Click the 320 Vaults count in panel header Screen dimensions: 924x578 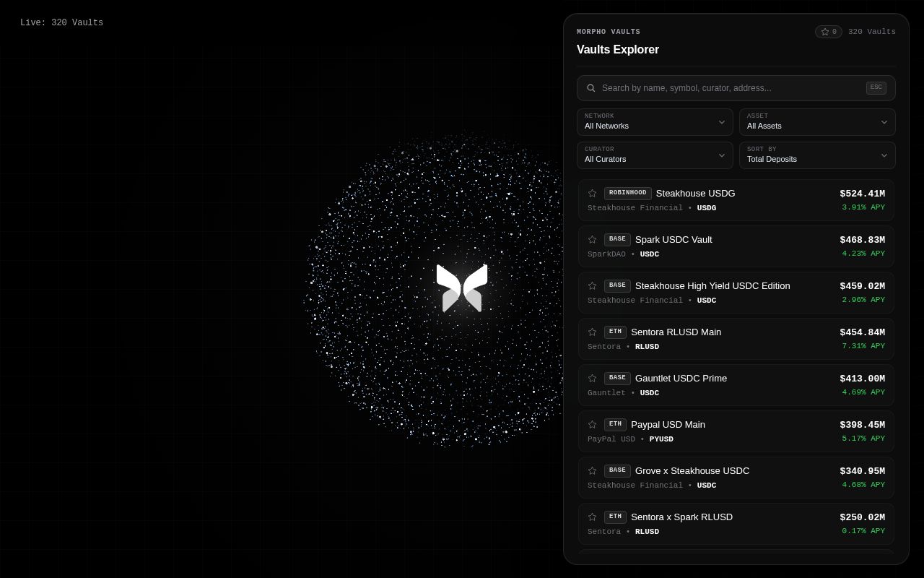click(872, 32)
